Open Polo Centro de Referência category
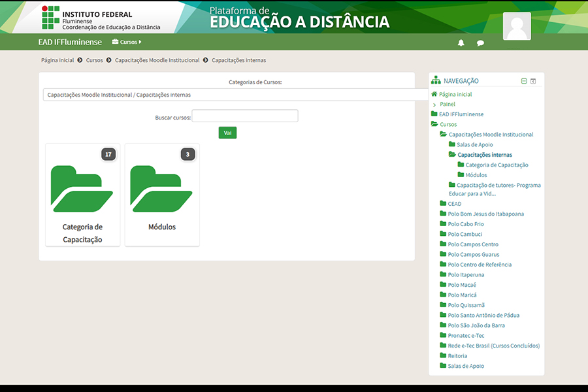 click(x=480, y=265)
